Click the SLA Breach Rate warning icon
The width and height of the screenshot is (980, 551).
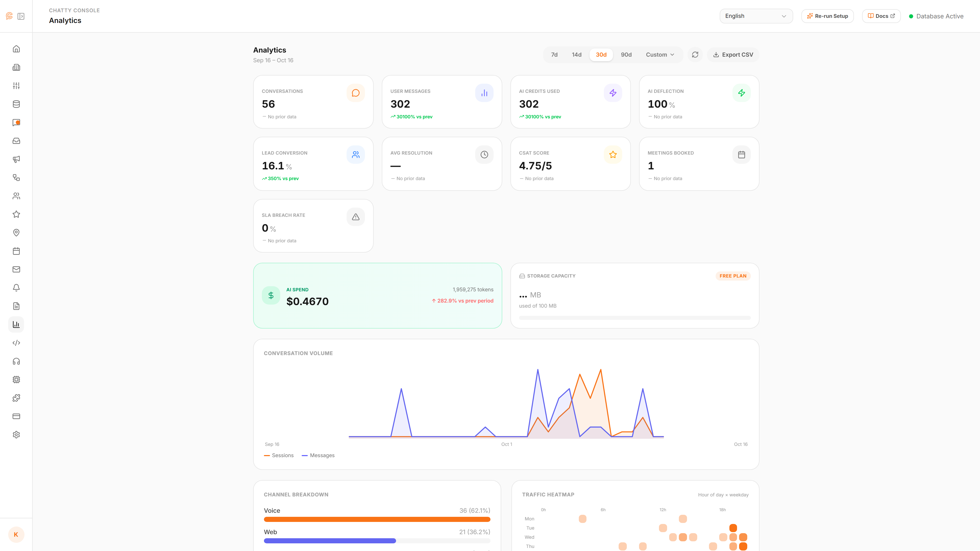tap(356, 217)
